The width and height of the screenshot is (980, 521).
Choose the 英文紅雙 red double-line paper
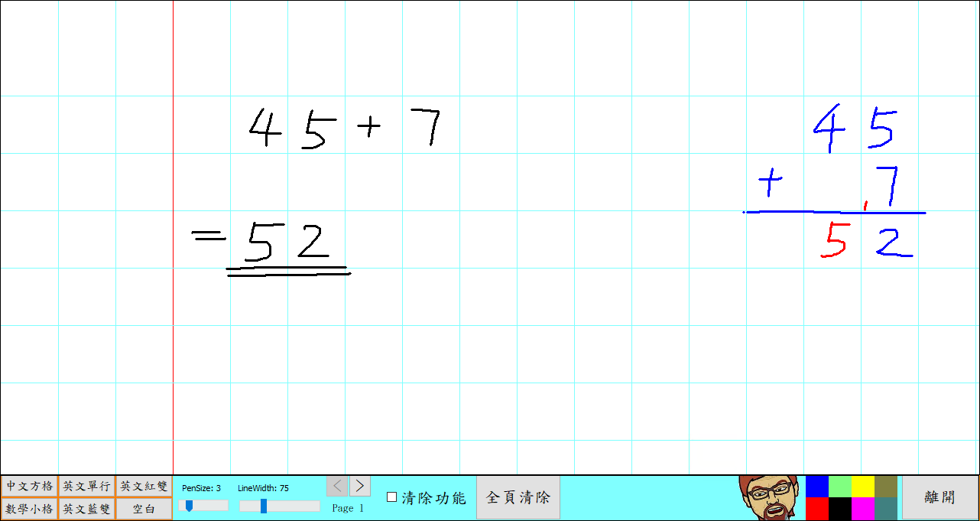click(x=142, y=485)
